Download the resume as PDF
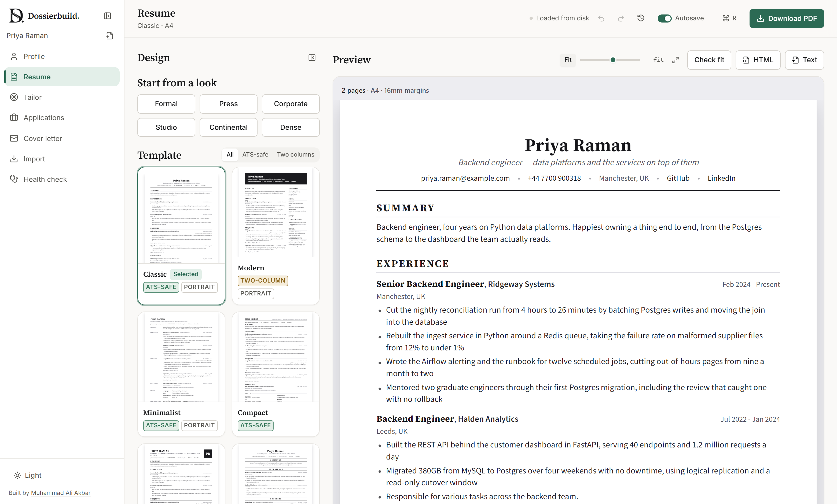Viewport: 837px width, 504px height. click(x=786, y=18)
